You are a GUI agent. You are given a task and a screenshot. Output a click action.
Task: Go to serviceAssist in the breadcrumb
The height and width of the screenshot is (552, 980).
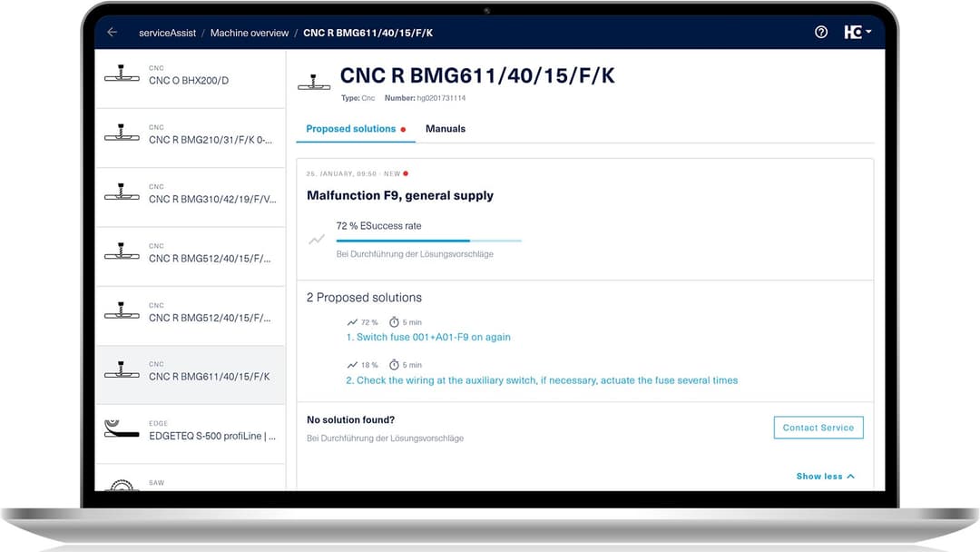click(x=167, y=33)
